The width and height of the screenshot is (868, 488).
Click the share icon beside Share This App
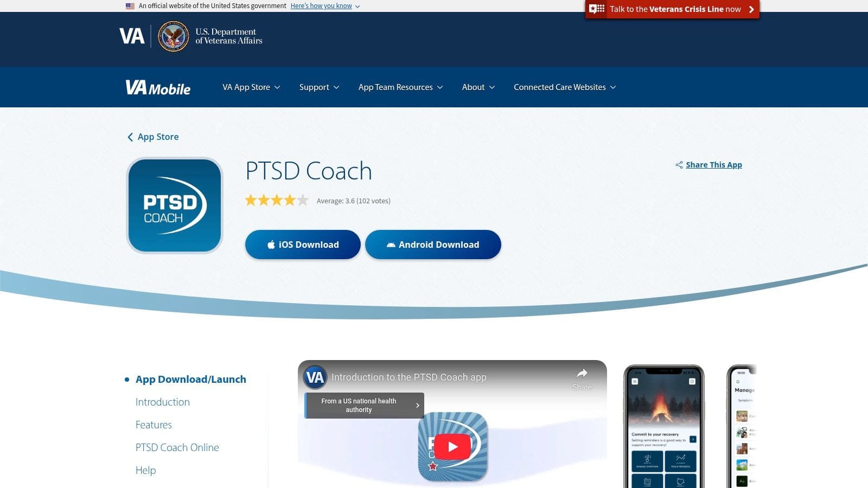click(679, 165)
